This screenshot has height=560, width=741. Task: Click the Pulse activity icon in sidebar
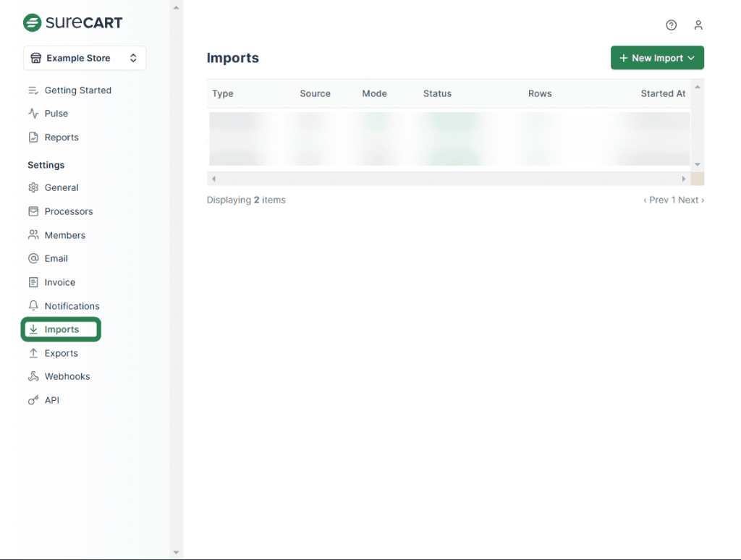click(33, 114)
